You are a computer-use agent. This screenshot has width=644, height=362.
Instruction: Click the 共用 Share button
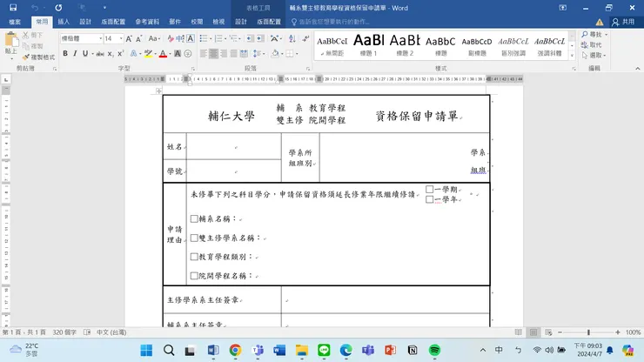pos(624,22)
